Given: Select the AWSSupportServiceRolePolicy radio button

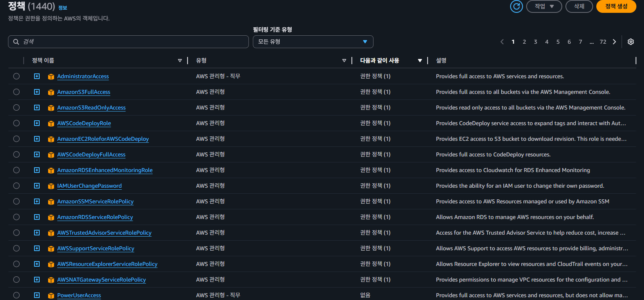Looking at the screenshot, I should coord(16,248).
